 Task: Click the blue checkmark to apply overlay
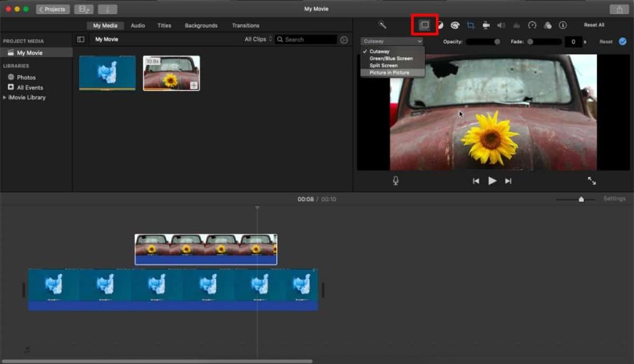[622, 41]
